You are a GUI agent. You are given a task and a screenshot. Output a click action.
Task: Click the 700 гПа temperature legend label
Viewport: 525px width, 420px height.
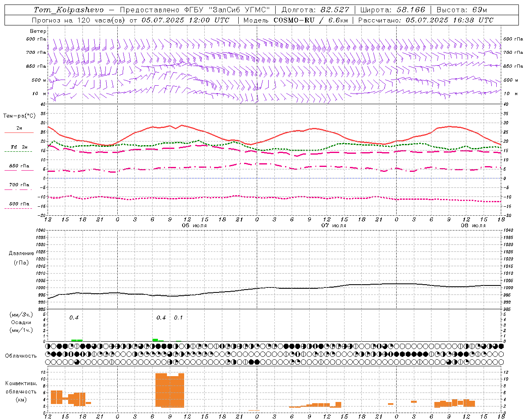click(x=19, y=185)
